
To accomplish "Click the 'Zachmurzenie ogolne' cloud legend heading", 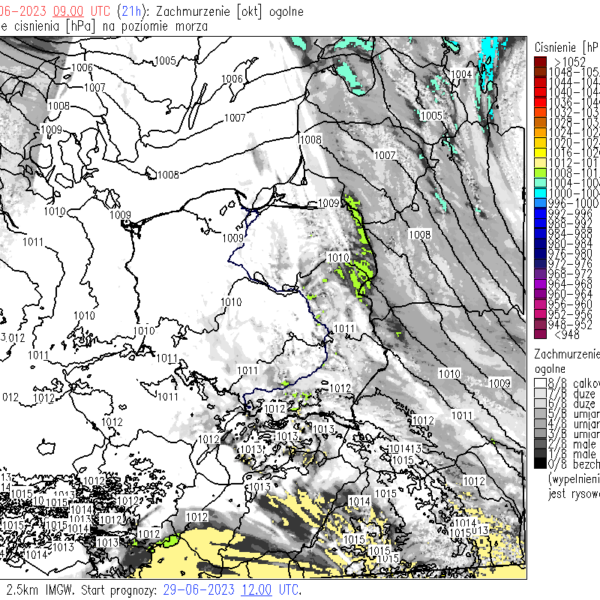I will [x=567, y=361].
